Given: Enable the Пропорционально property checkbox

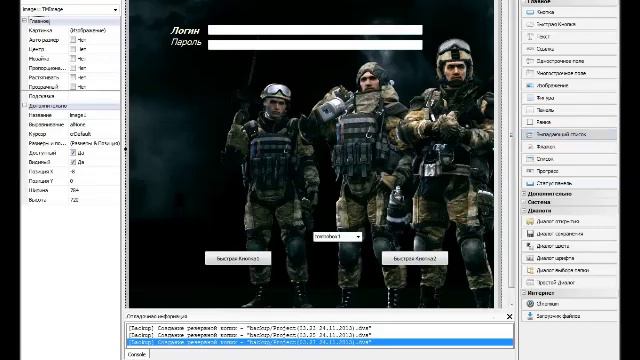Looking at the screenshot, I should coord(73,68).
